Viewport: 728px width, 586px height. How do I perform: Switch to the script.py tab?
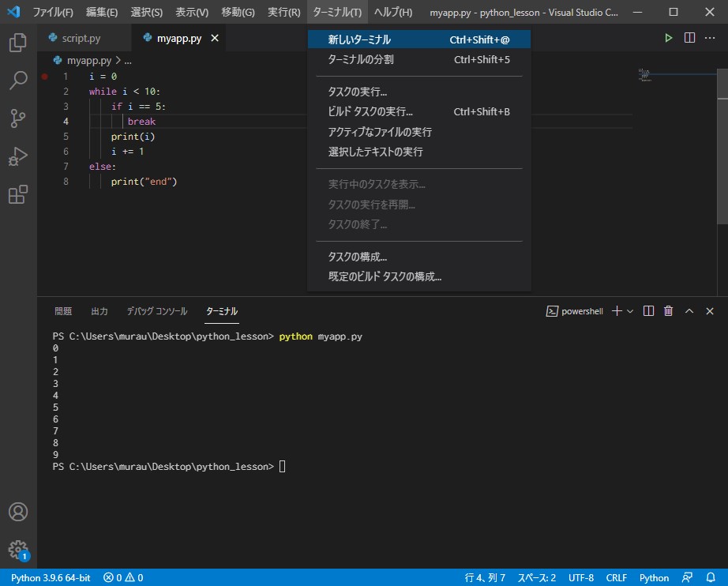[x=81, y=38]
